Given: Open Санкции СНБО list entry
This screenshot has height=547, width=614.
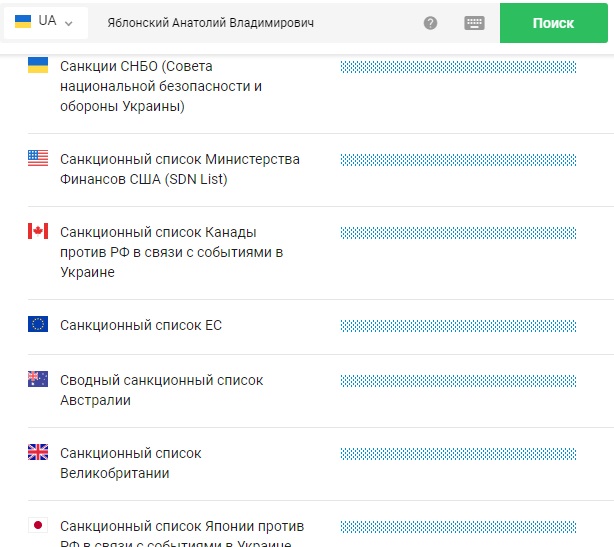Looking at the screenshot, I should pyautogui.click(x=160, y=86).
